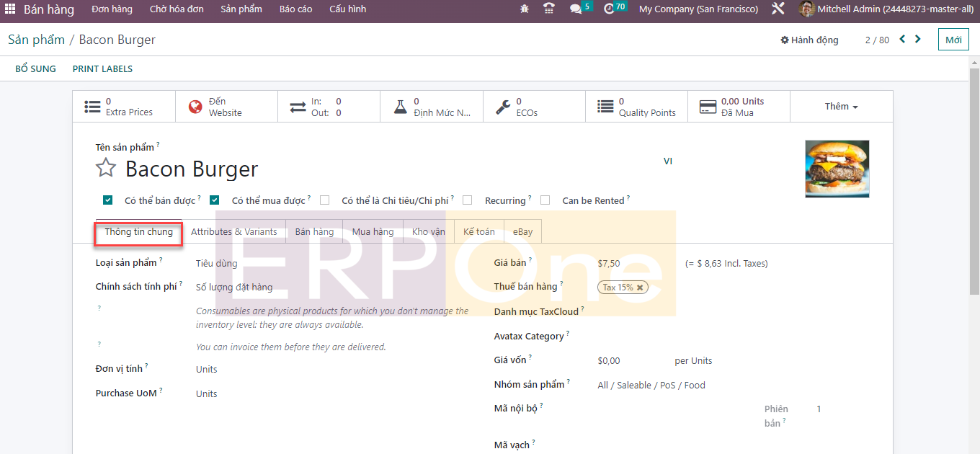Open the 'Kế toán' tab
980x454 pixels.
pyautogui.click(x=478, y=232)
